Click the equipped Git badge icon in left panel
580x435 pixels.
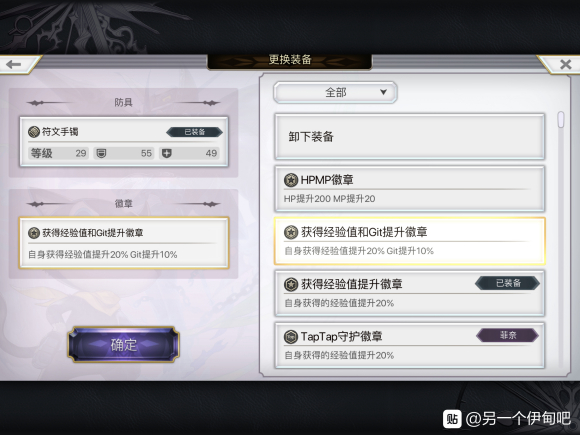[x=34, y=233]
